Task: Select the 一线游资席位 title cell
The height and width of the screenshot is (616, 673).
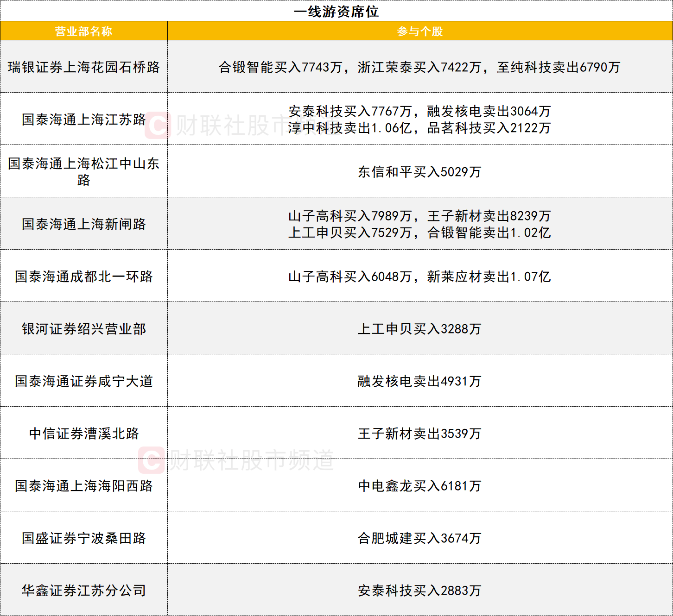Action: pos(336,11)
